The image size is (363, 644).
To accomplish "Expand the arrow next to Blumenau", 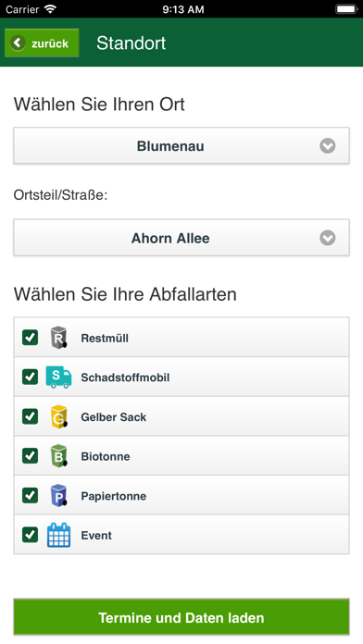I will tap(328, 146).
